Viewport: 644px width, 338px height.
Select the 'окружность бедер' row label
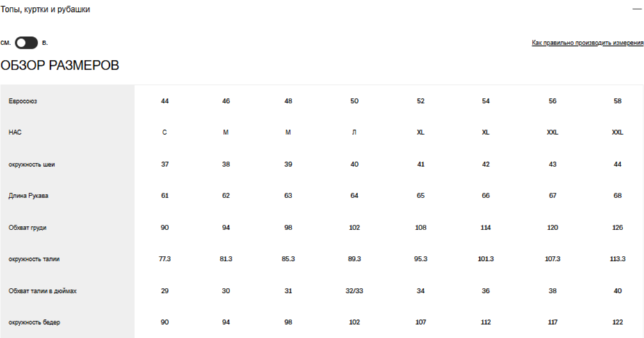[33, 322]
